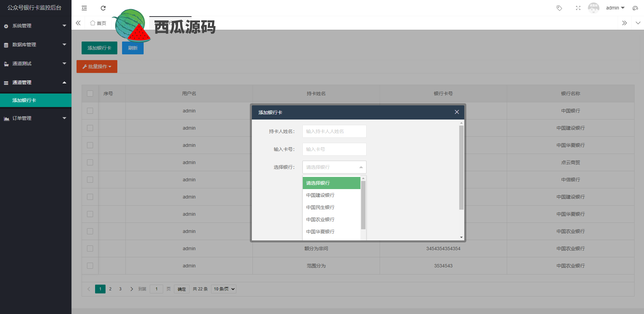Expand the 系统管理 sidebar menu
This screenshot has height=314, width=644.
click(35, 26)
